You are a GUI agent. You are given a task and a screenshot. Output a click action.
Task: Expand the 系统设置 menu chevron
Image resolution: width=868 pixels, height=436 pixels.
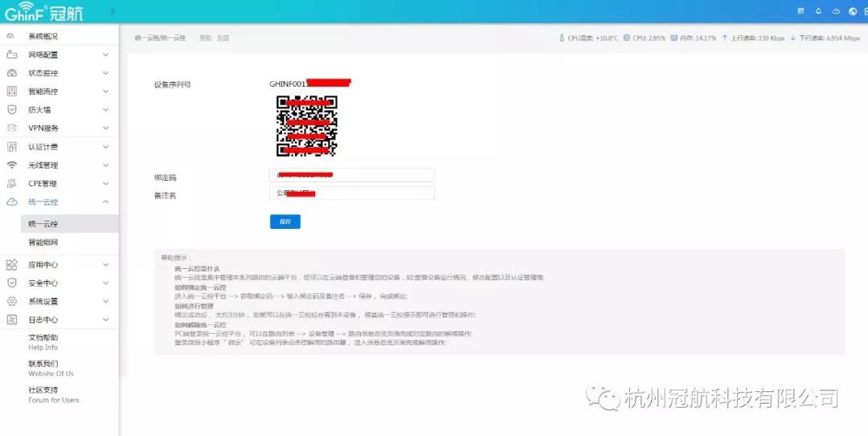coord(106,302)
